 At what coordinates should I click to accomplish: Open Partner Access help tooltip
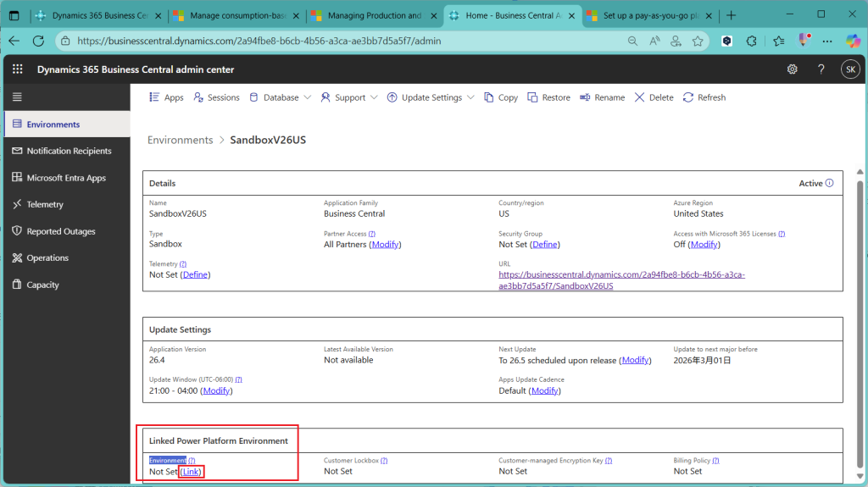(x=372, y=234)
